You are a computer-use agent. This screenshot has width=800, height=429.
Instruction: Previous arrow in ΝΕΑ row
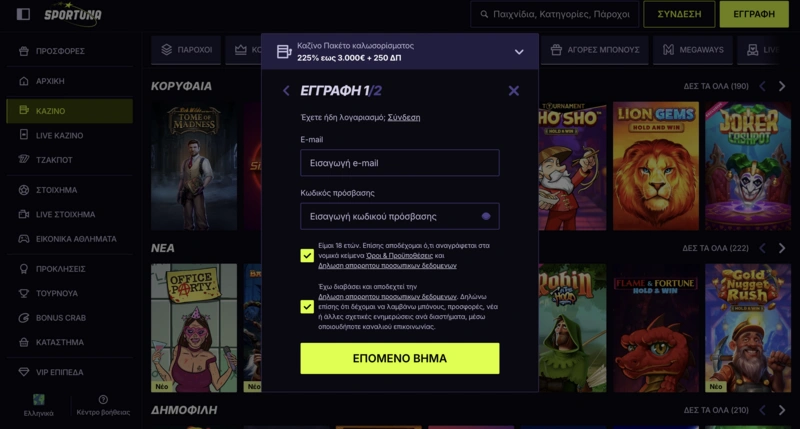click(x=763, y=248)
